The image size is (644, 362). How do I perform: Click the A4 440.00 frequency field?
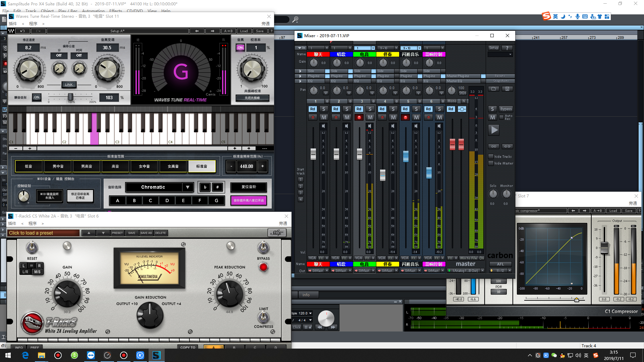tap(247, 166)
